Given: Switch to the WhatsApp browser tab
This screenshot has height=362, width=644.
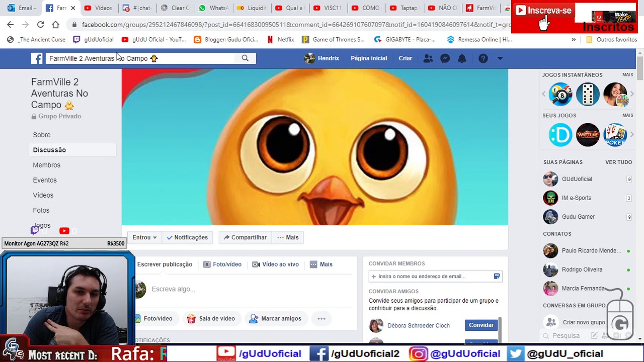Looking at the screenshot, I should (x=213, y=8).
